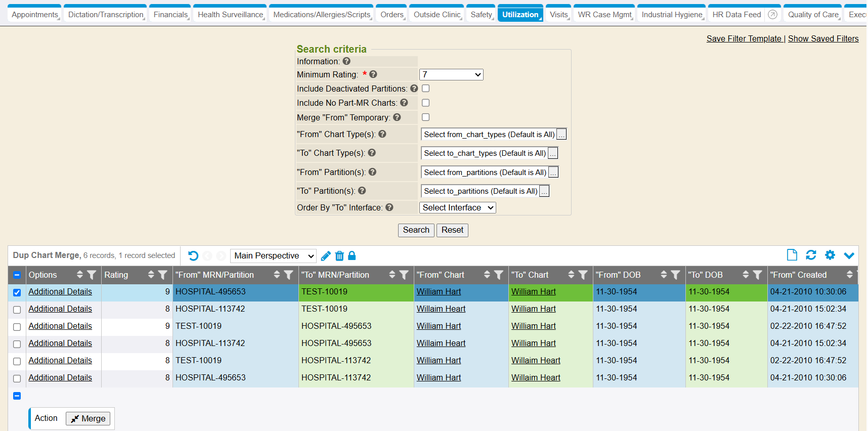Open the Order By Select Interface dropdown
The height and width of the screenshot is (431, 868).
click(457, 208)
